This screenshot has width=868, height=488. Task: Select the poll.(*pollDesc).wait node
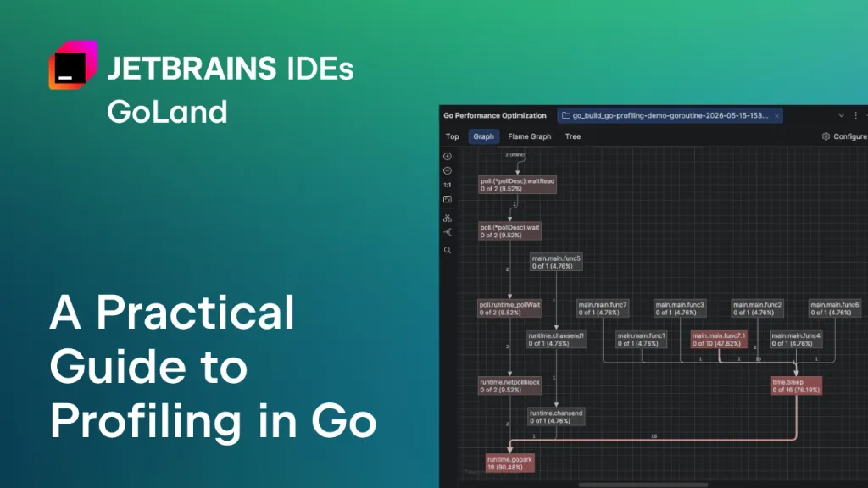pyautogui.click(x=509, y=231)
